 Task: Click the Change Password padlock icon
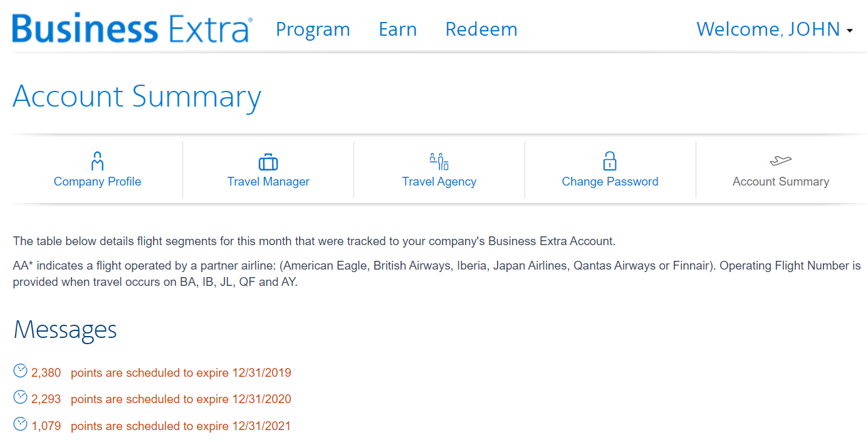point(610,160)
